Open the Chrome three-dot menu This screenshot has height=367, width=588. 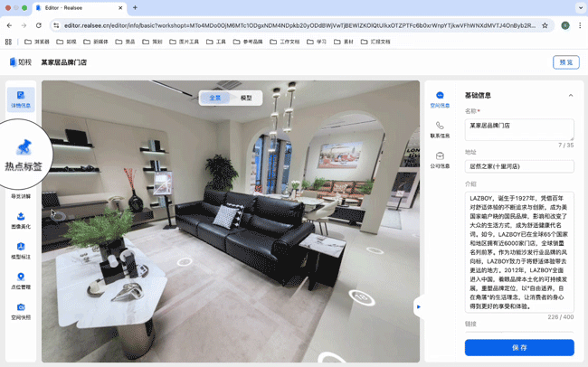point(579,26)
